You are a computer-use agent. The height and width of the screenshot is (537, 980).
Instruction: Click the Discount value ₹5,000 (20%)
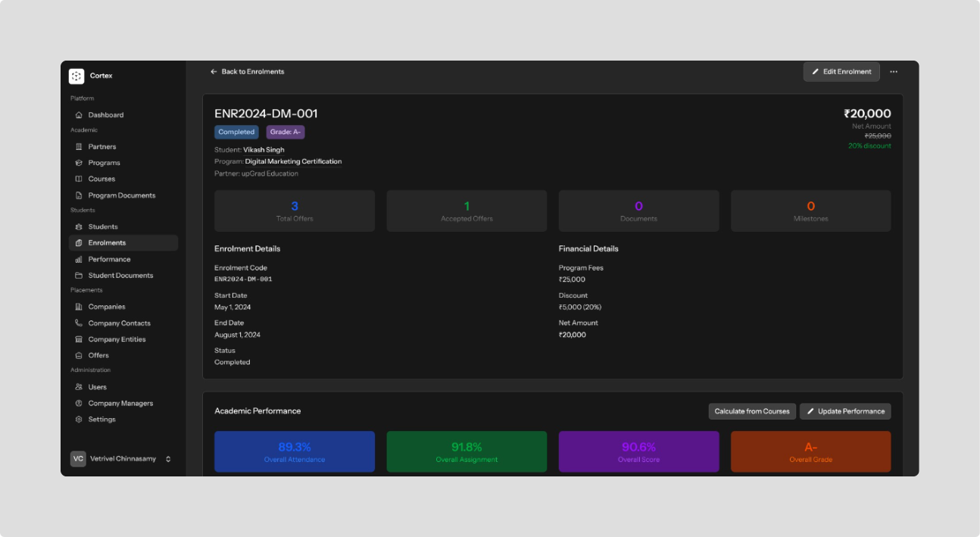click(580, 308)
